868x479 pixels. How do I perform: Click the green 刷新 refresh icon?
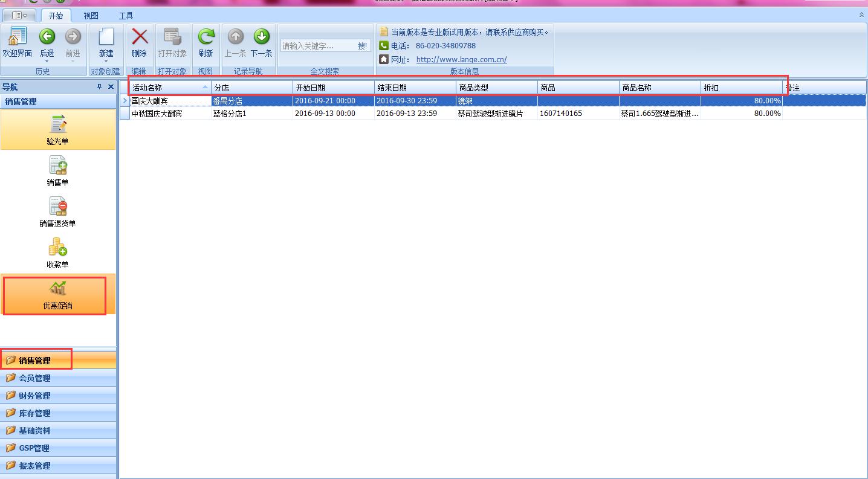[206, 37]
